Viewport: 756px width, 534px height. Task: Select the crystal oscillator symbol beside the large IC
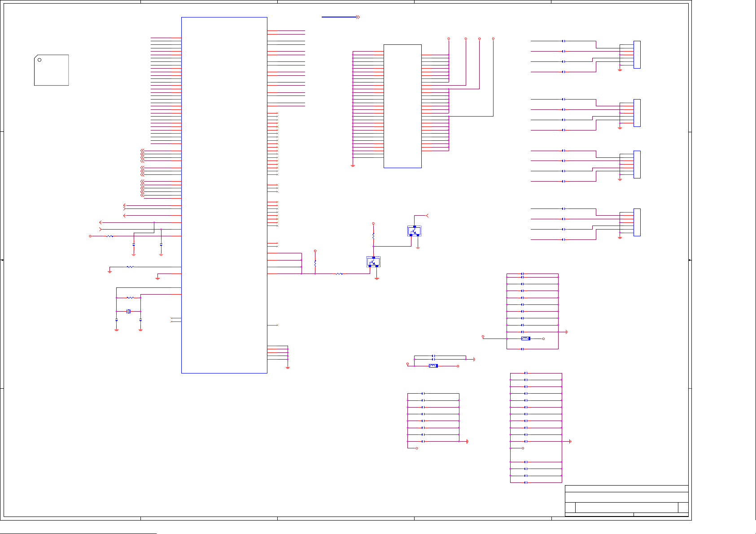tap(129, 311)
